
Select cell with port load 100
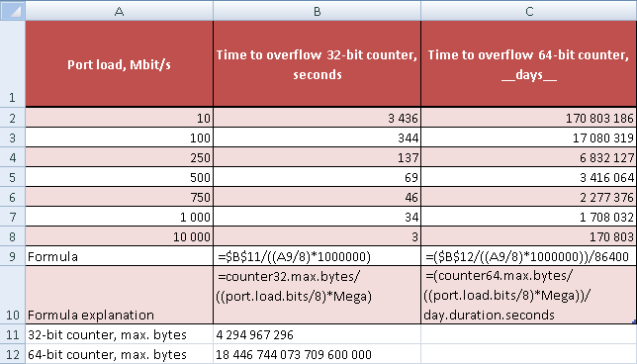(119, 137)
